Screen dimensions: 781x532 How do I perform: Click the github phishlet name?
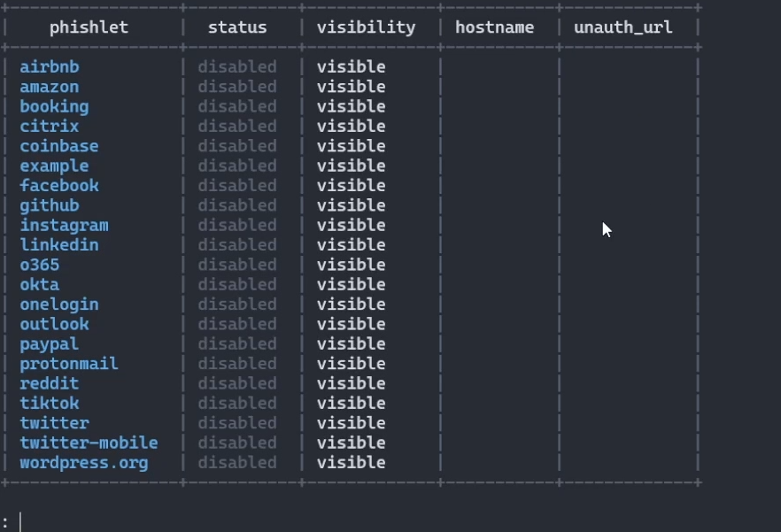pyautogui.click(x=50, y=205)
